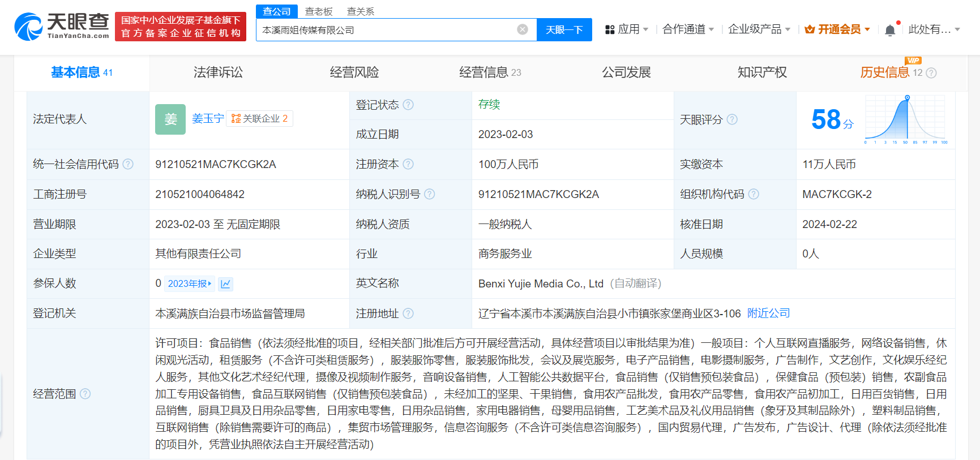Show help for 纳税人识别号
Viewport: 980px width, 460px height.
pyautogui.click(x=430, y=194)
